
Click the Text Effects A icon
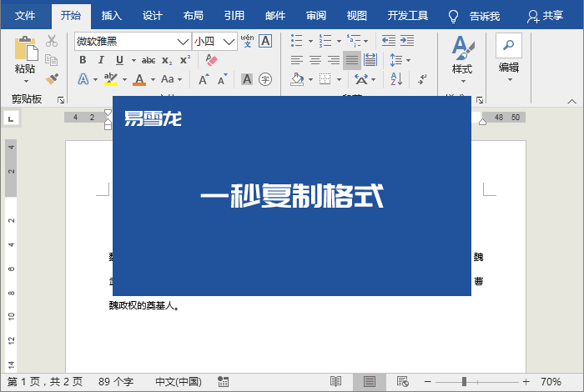(x=83, y=79)
